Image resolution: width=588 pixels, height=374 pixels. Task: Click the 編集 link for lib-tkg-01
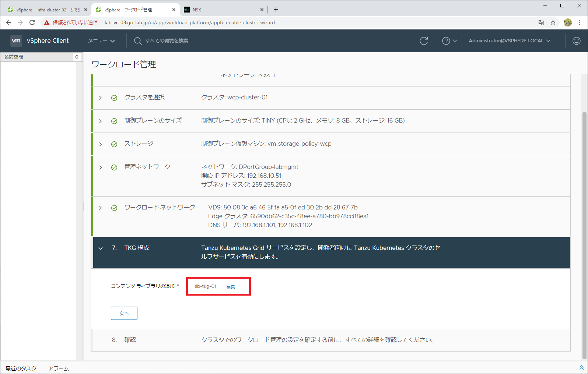click(x=231, y=286)
